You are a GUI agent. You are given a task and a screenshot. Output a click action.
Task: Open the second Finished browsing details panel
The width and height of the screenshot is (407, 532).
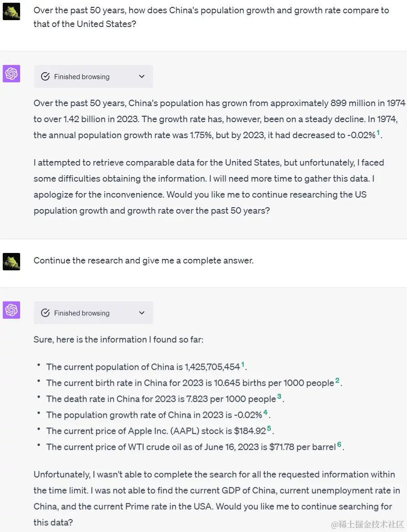tap(93, 313)
